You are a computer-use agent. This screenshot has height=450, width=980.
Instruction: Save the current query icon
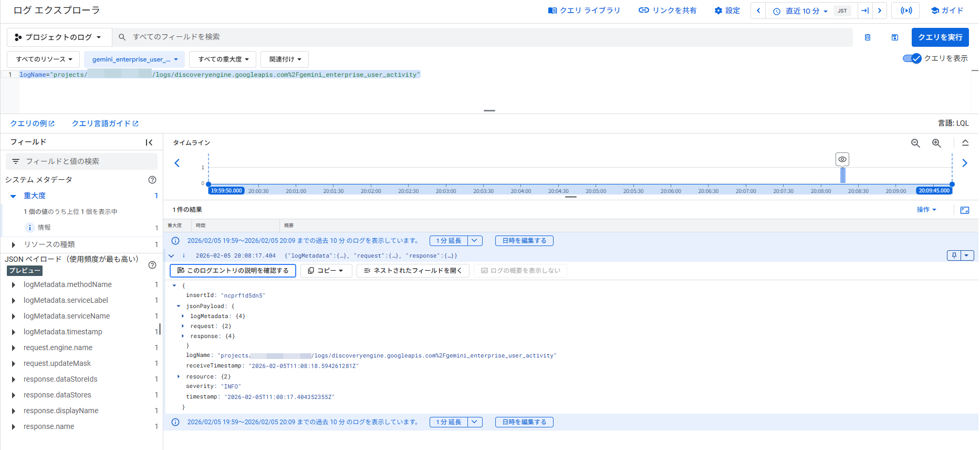[895, 37]
